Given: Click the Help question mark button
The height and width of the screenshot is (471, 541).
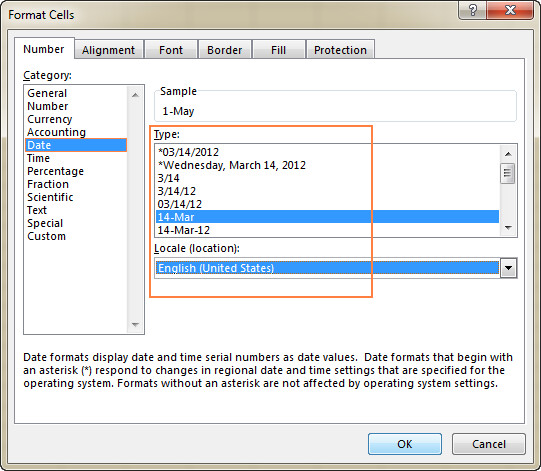Looking at the screenshot, I should coord(473,10).
